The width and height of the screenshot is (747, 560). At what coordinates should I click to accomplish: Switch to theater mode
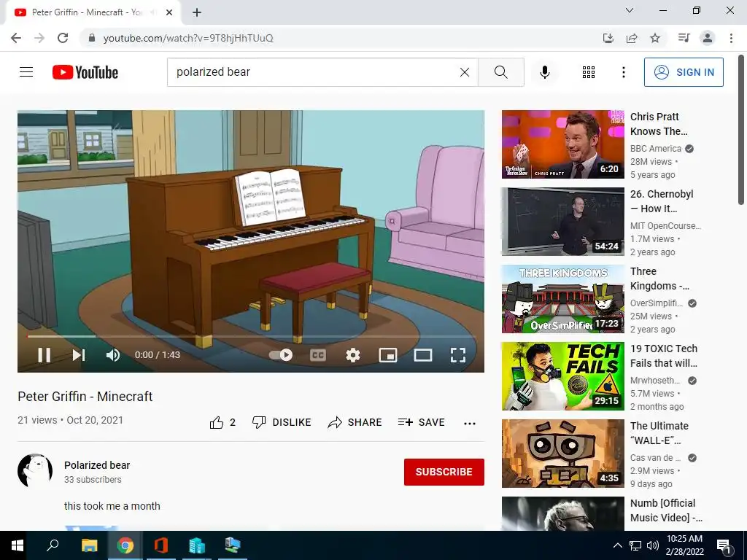click(x=423, y=355)
